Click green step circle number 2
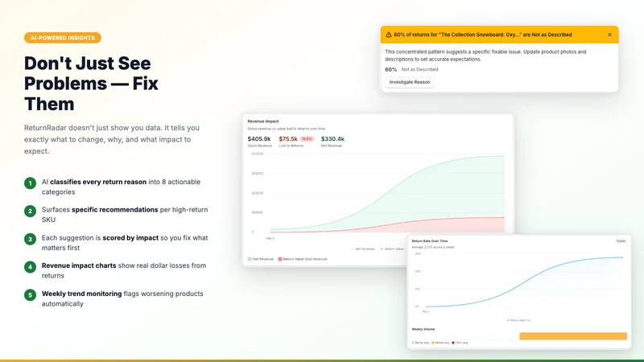644x362 pixels. pos(30,211)
